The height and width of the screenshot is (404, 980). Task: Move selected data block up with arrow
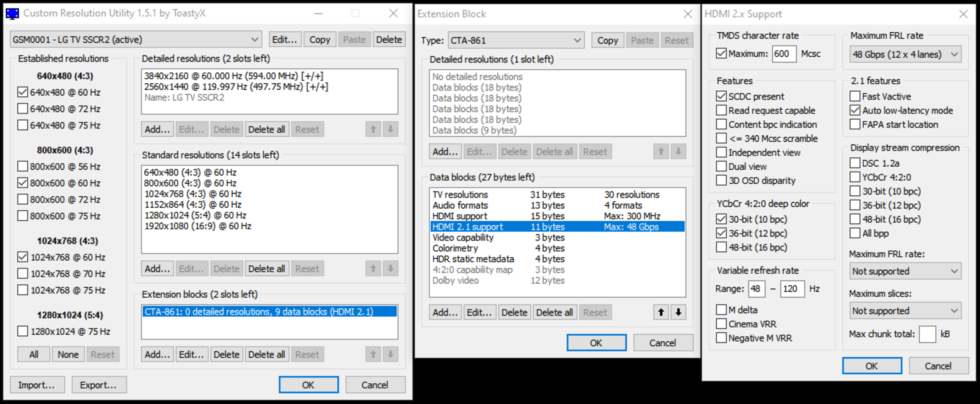pos(661,312)
